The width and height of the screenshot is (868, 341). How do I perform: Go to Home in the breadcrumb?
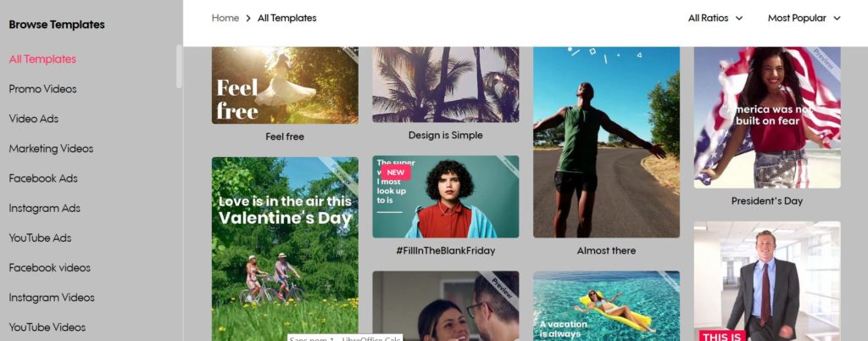click(225, 19)
